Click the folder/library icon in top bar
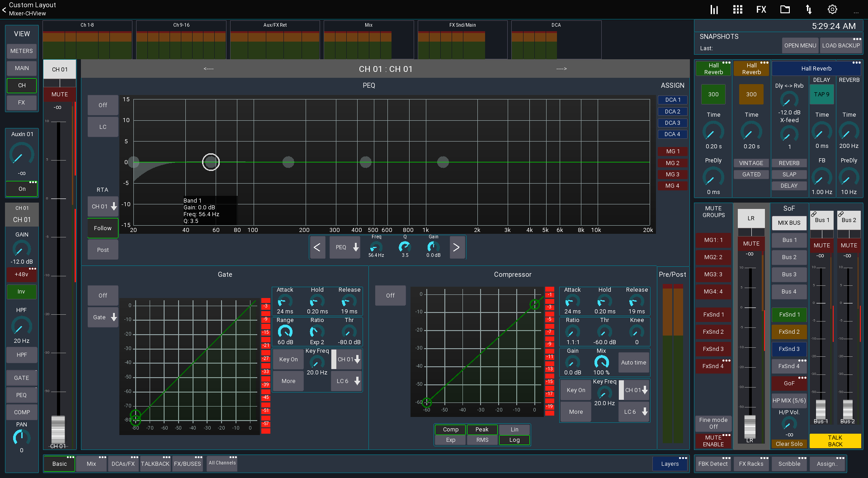This screenshot has height=478, width=868. tap(785, 9)
